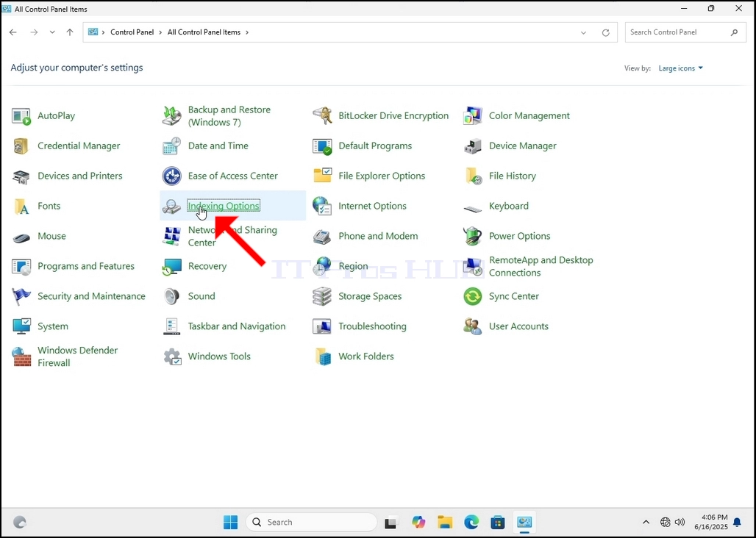
Task: Click the File History icon
Action: coord(472,176)
